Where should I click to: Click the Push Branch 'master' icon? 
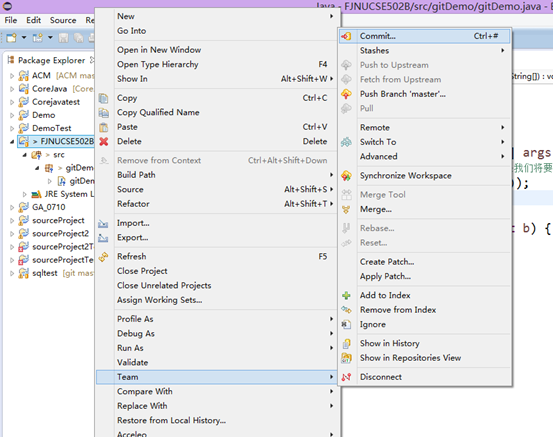(x=346, y=94)
